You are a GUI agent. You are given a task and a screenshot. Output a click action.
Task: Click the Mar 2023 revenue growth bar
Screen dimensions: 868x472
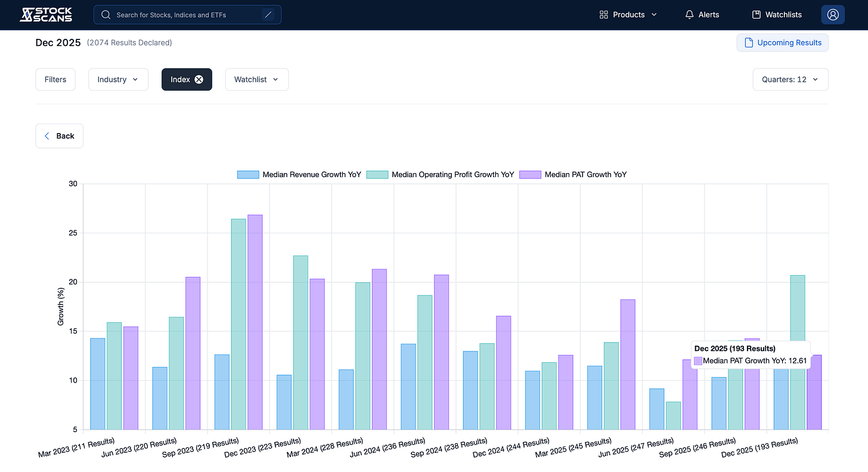pyautogui.click(x=98, y=384)
